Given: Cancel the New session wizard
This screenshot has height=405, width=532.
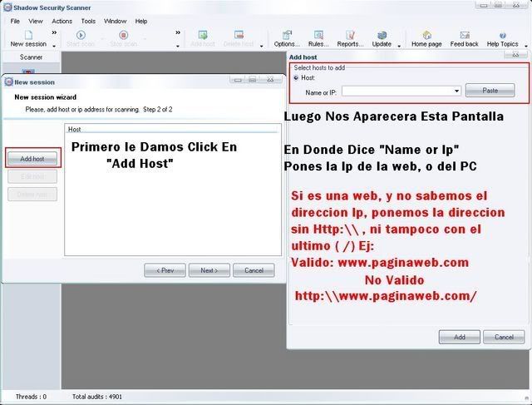Looking at the screenshot, I should pyautogui.click(x=254, y=270).
